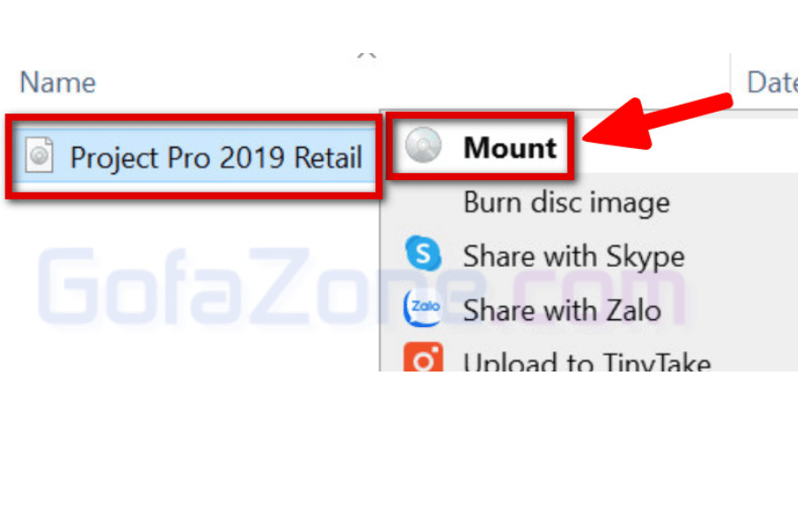The height and width of the screenshot is (532, 798).
Task: Choose Burn disc image menu entry
Action: pos(567,203)
